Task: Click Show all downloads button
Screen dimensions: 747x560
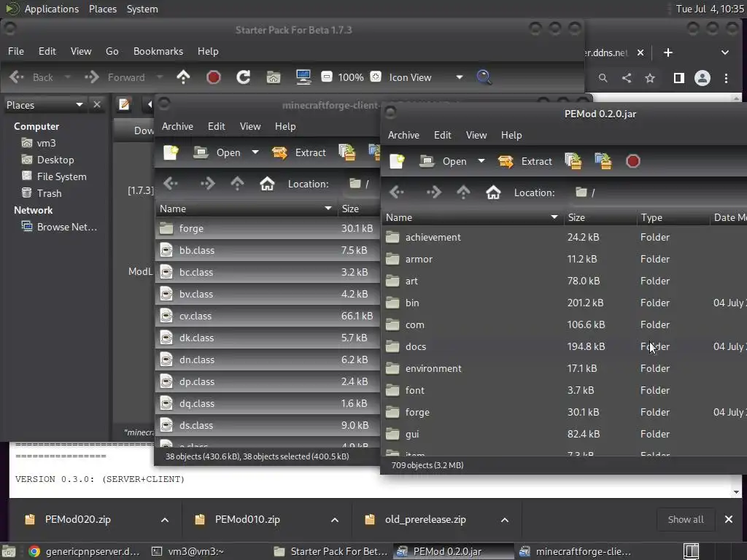Action: pyautogui.click(x=686, y=519)
